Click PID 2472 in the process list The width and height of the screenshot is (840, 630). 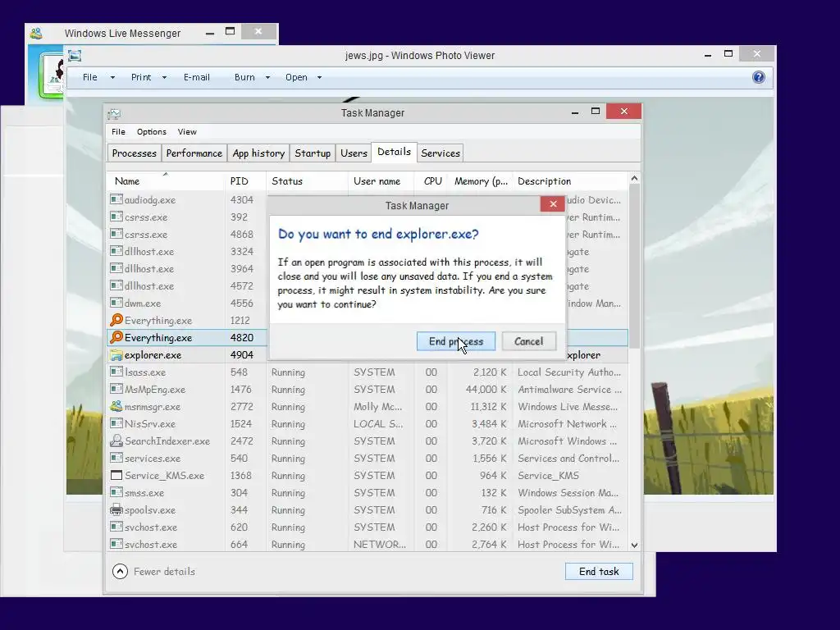pyautogui.click(x=242, y=441)
